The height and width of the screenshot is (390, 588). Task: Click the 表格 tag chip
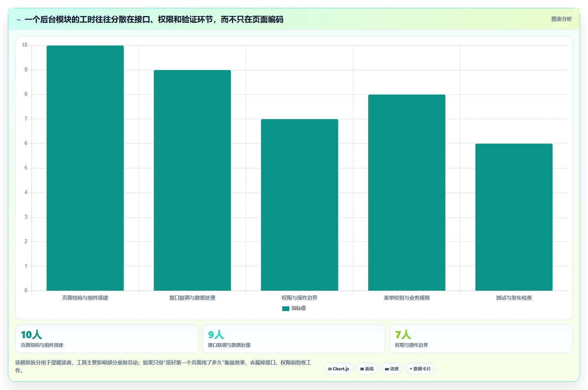[367, 369]
